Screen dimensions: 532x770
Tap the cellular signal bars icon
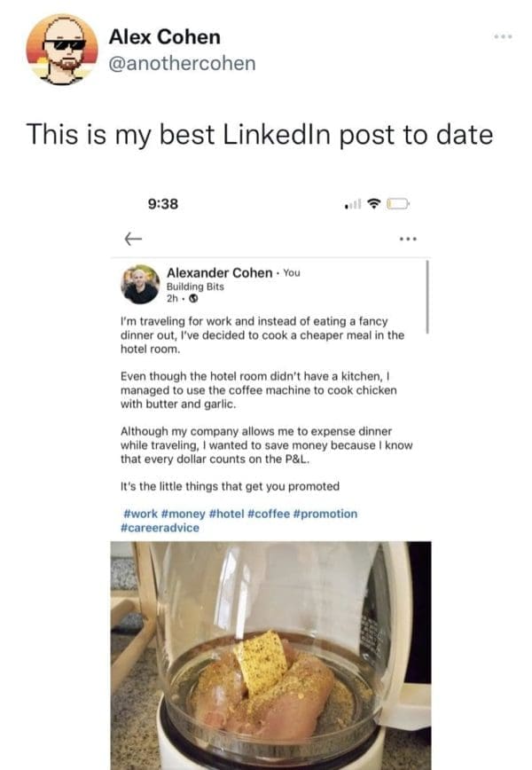355,204
